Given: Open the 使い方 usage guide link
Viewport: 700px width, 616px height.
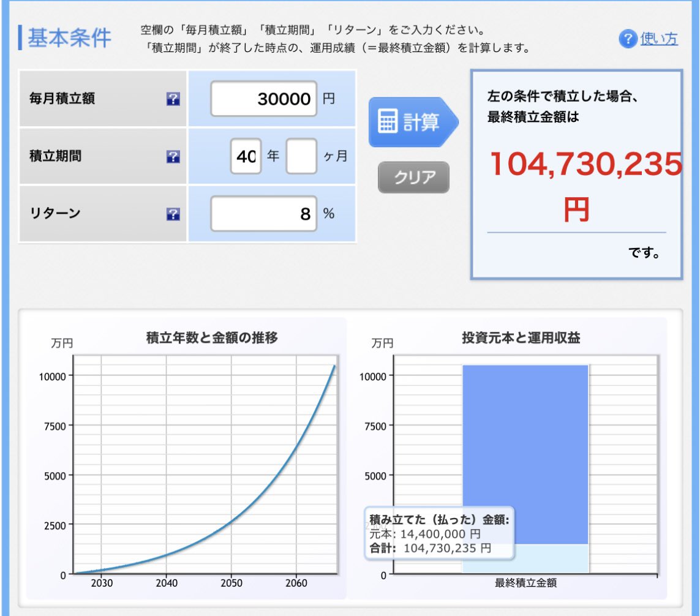Looking at the screenshot, I should click(660, 39).
